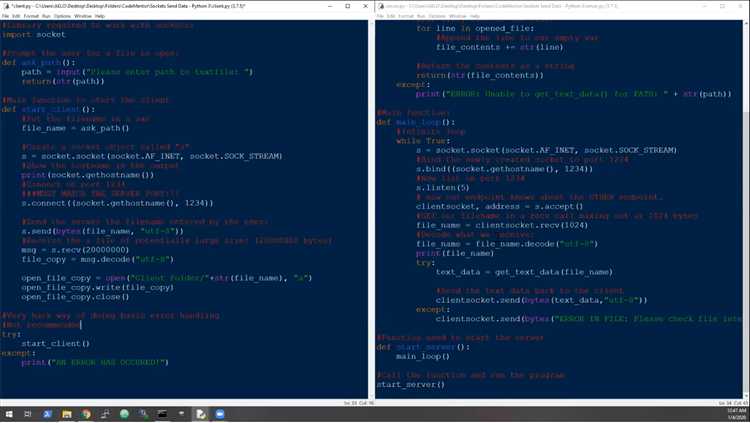The width and height of the screenshot is (750, 423).
Task: Click the 'open_file_copy.close()' line
Action: point(75,297)
